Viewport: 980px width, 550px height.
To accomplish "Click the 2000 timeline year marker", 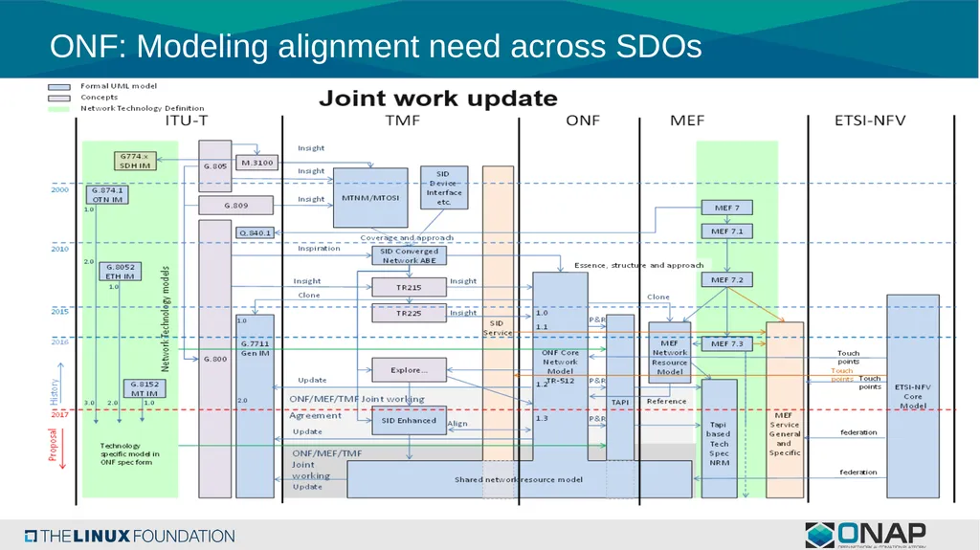I will click(x=60, y=189).
